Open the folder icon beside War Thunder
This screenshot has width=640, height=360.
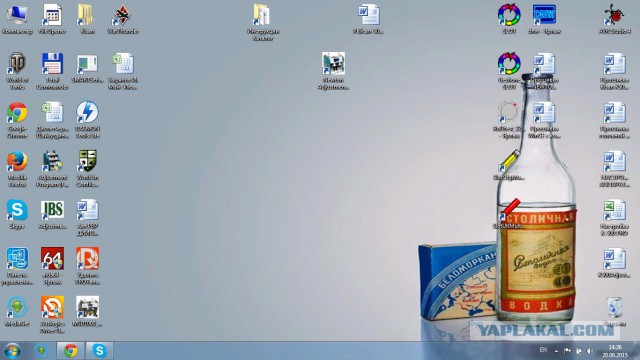87,15
